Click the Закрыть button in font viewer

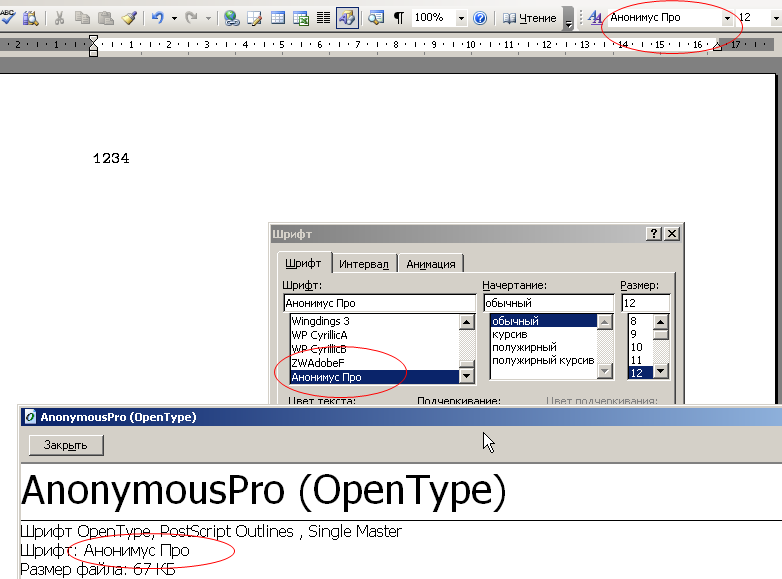click(66, 445)
